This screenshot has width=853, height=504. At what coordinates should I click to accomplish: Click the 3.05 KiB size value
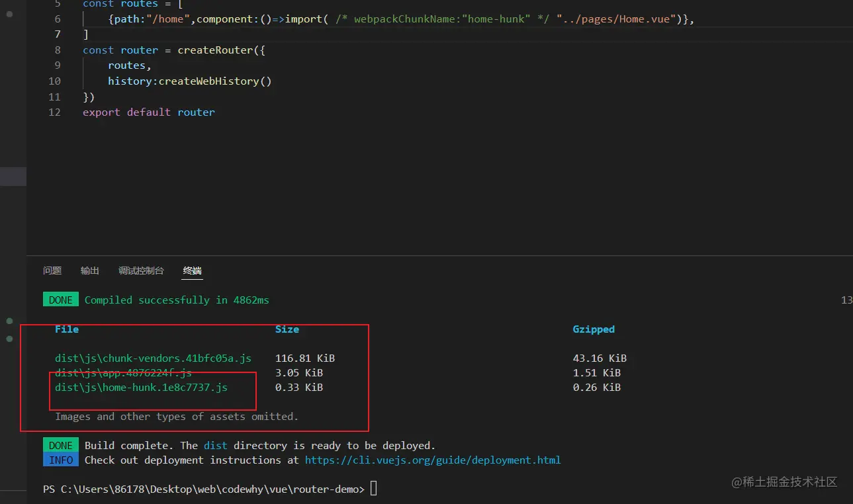(299, 372)
